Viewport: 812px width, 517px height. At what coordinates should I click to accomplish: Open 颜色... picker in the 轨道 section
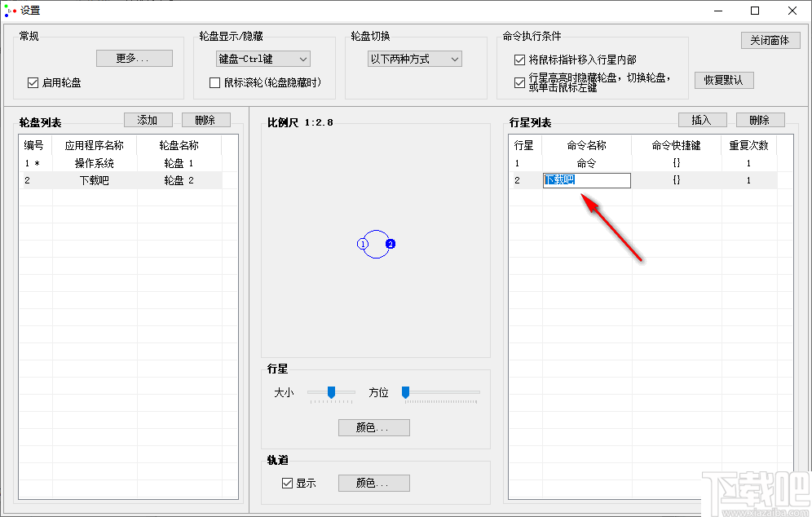[373, 483]
